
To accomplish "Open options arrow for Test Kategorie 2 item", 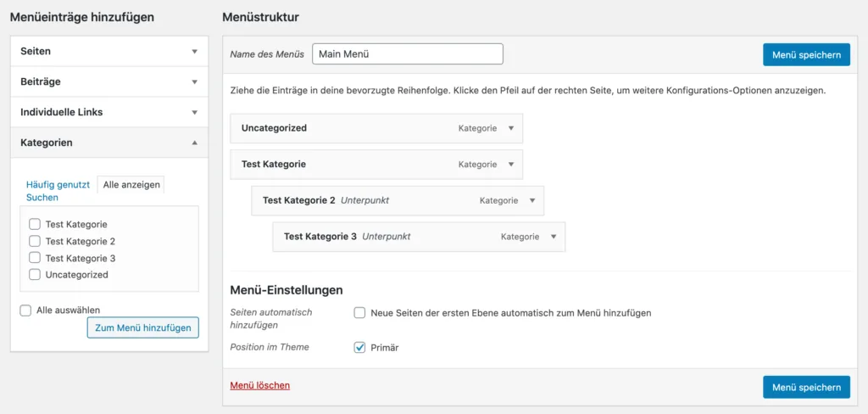I will pyautogui.click(x=532, y=200).
